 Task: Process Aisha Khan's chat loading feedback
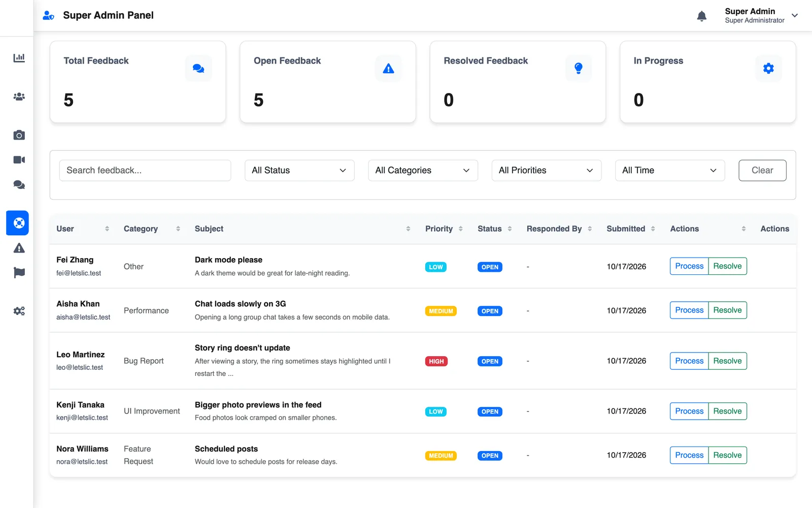point(689,310)
